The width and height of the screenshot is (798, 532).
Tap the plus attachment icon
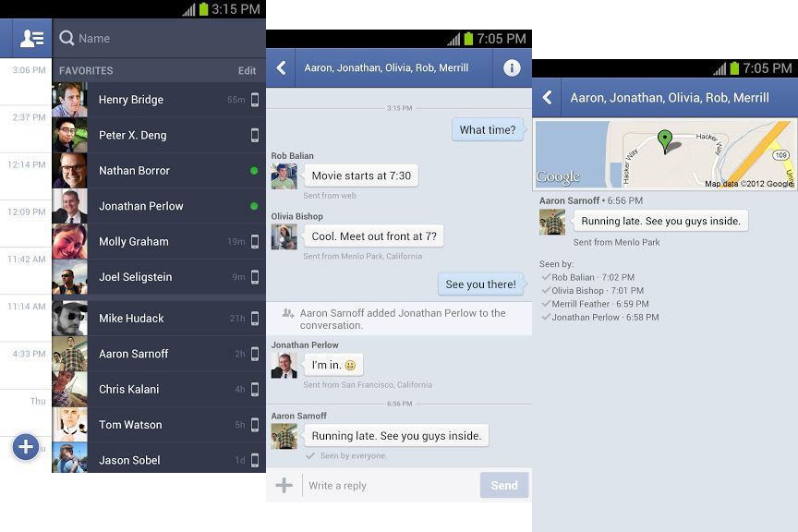tap(284, 485)
